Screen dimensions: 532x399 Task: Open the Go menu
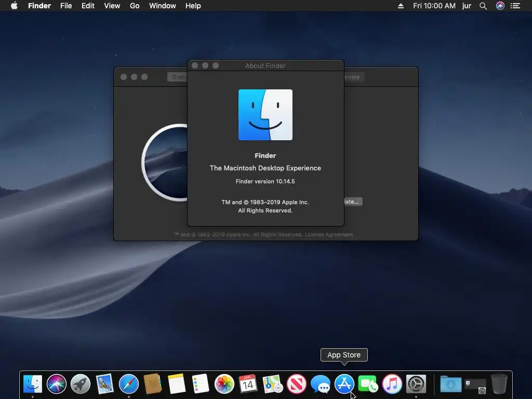pos(135,6)
